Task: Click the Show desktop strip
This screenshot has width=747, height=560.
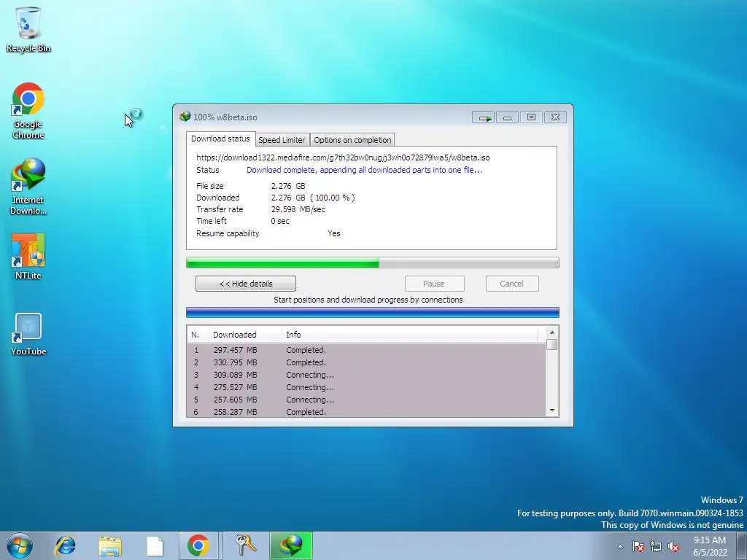Action: [x=742, y=545]
